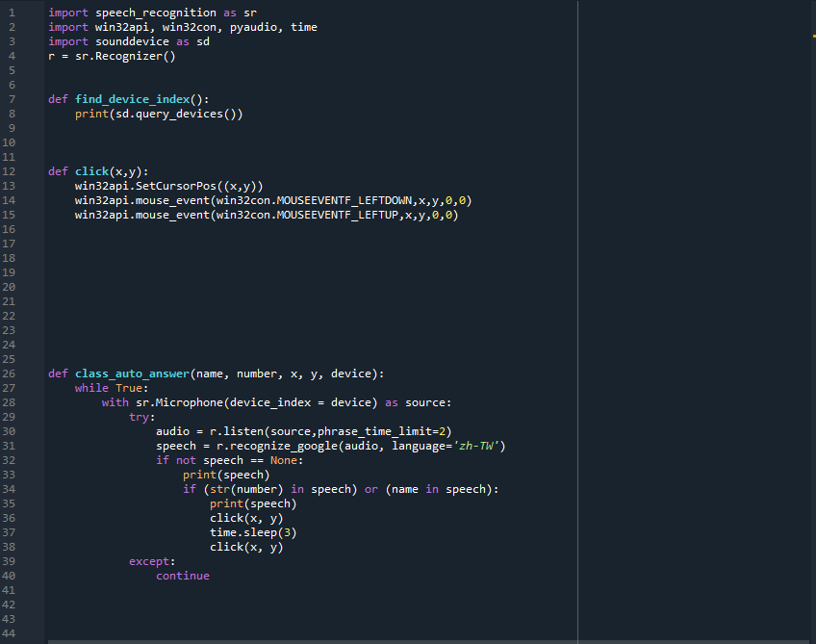Click the 'find_device_index' function name
This screenshot has height=644, width=816.
[x=132, y=99]
